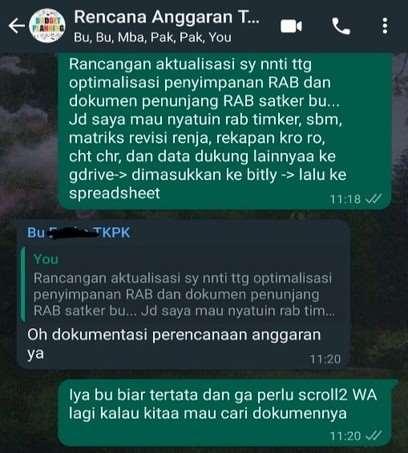The width and height of the screenshot is (408, 453).
Task: Tap read receipt ticks on 11:20 message
Action: (373, 435)
